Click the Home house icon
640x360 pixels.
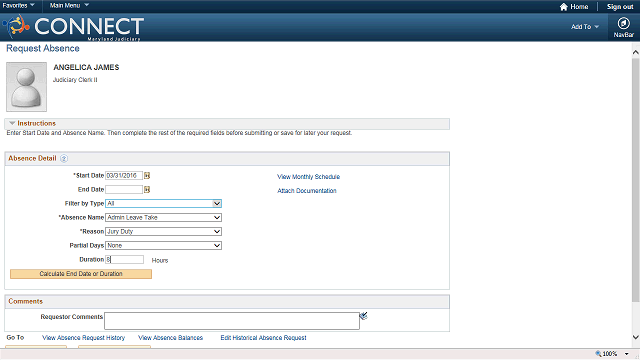pos(564,7)
